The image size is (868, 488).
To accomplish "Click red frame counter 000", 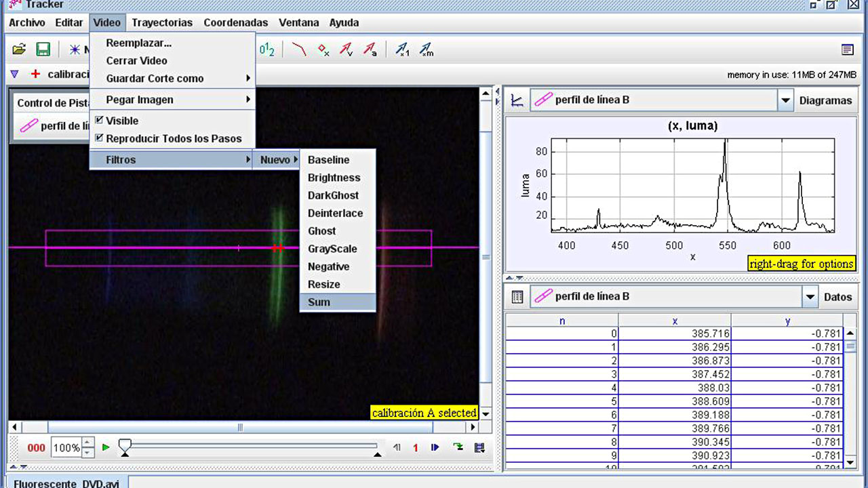I will coord(36,448).
